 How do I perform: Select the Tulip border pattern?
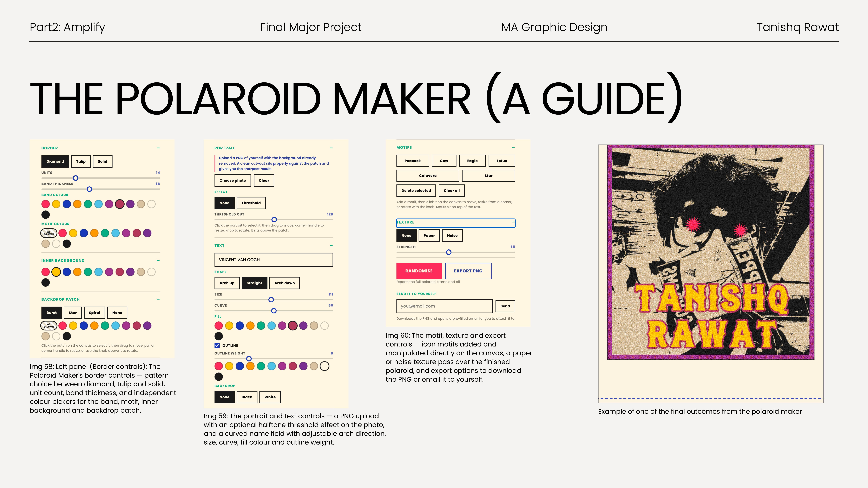tap(81, 161)
